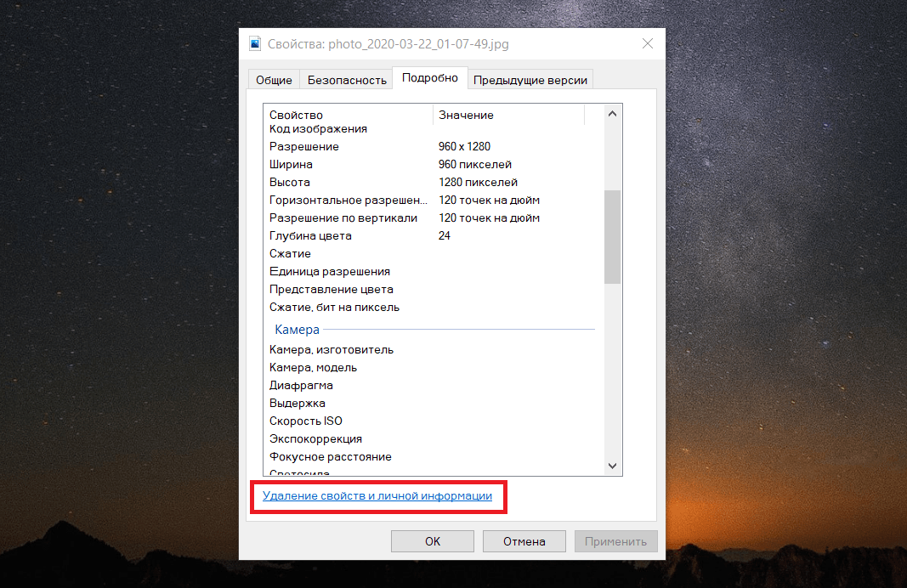Select the Разрешение property row

pyautogui.click(x=303, y=146)
